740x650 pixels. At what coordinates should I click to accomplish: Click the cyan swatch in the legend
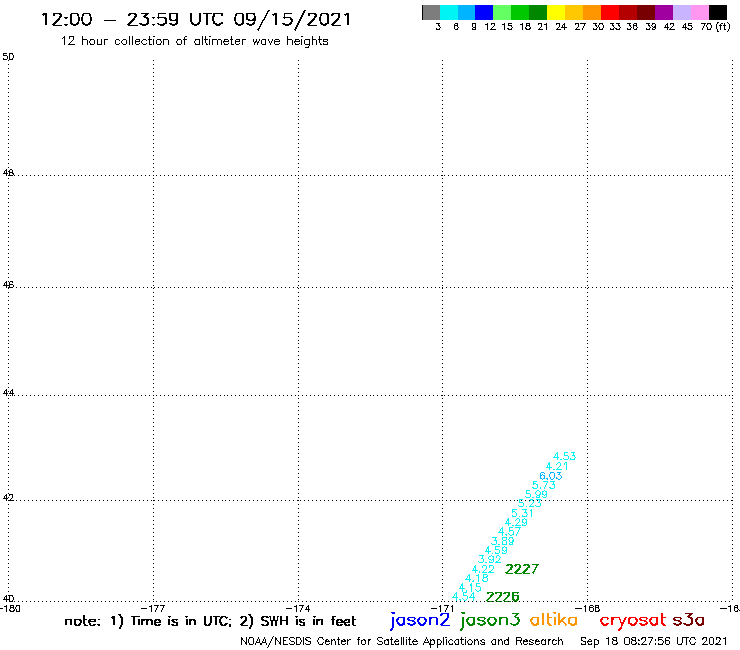pos(449,13)
